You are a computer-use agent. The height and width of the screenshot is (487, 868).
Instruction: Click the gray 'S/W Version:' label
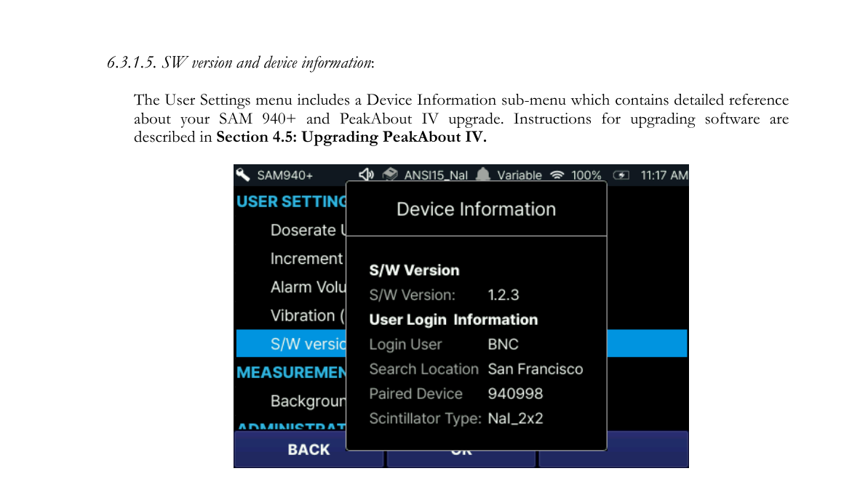[413, 295]
